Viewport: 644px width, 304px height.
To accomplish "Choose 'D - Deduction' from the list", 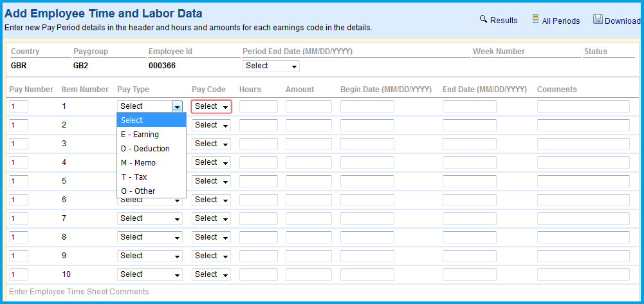I will pos(145,149).
